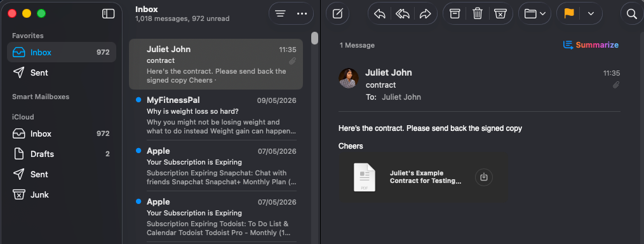This screenshot has height=244, width=644.
Task: Flag the message with orange flag
Action: click(x=569, y=13)
